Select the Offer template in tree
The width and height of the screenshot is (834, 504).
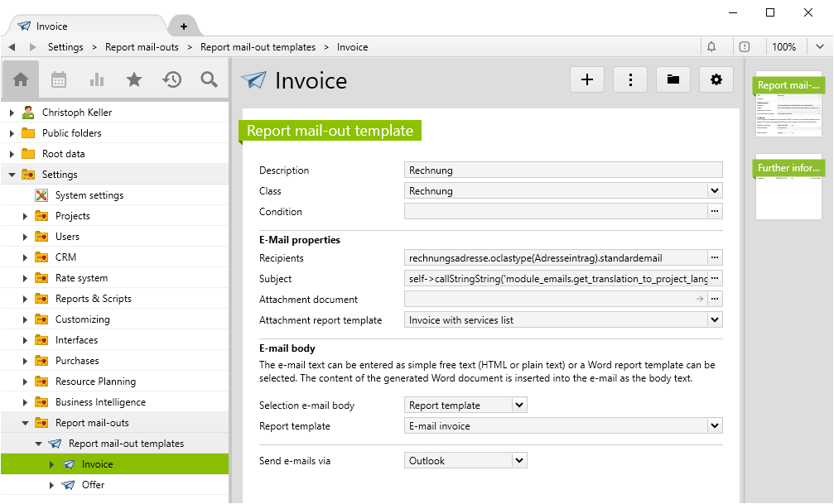(x=93, y=485)
